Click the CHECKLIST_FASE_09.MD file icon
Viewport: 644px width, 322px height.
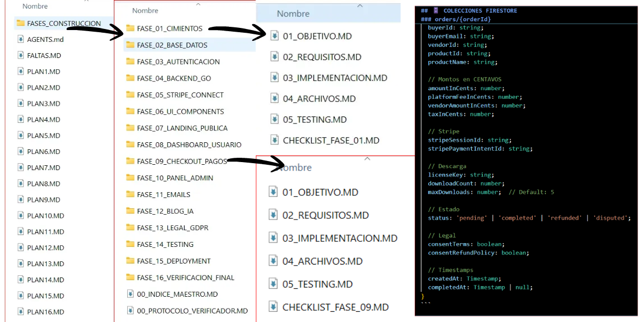(x=274, y=307)
